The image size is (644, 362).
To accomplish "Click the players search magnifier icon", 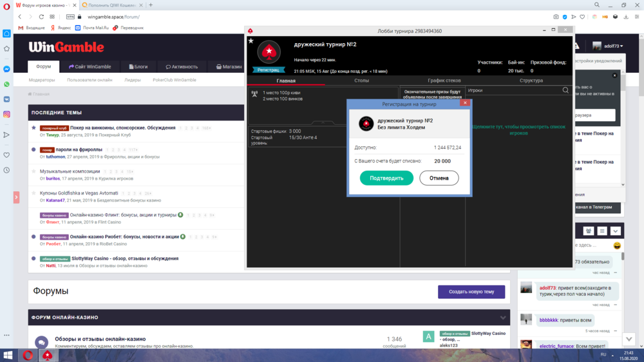I will pyautogui.click(x=565, y=91).
